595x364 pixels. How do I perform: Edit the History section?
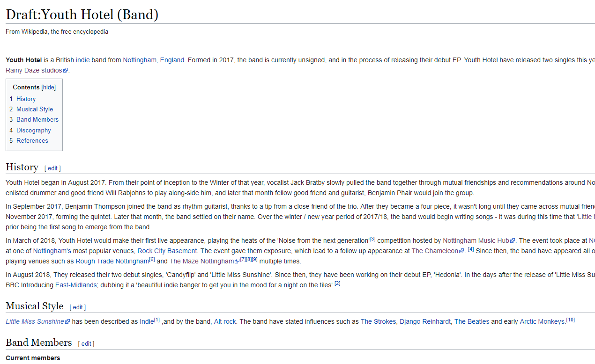(52, 168)
